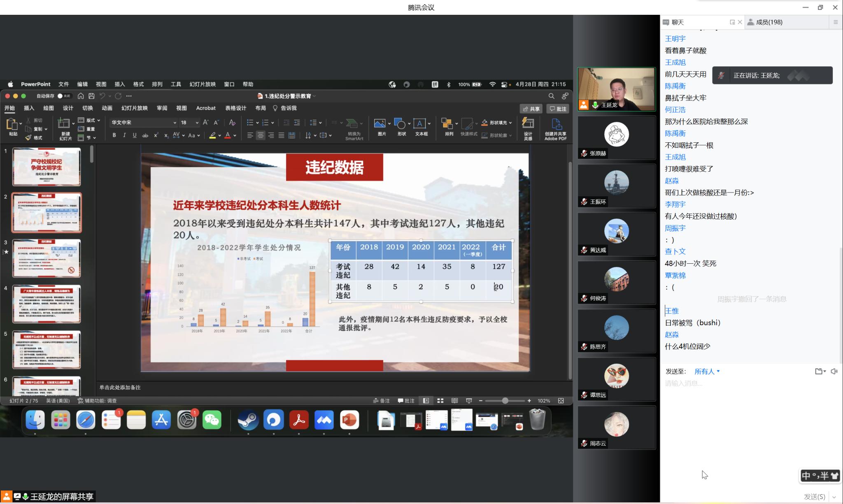Screen dimensions: 843x504
Task: Fit slide to window icon
Action: pos(561,401)
